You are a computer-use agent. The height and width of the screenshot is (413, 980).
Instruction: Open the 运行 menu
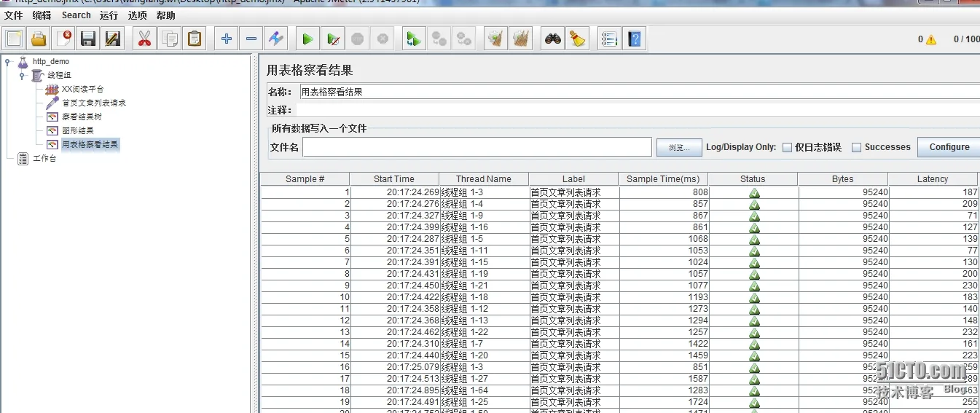coord(109,15)
